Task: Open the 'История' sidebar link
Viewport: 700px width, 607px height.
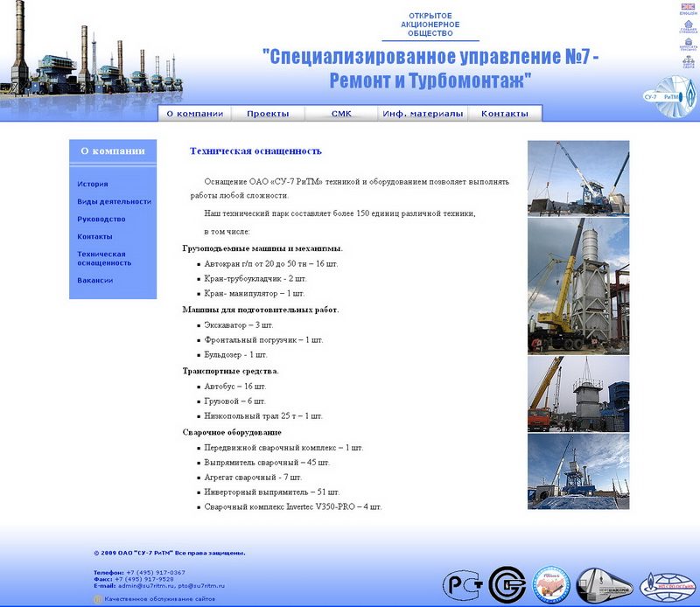Action: 93,185
